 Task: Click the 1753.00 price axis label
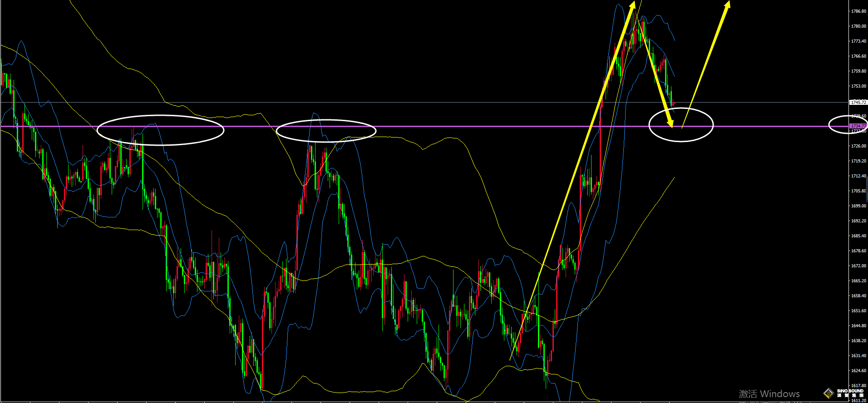point(858,86)
